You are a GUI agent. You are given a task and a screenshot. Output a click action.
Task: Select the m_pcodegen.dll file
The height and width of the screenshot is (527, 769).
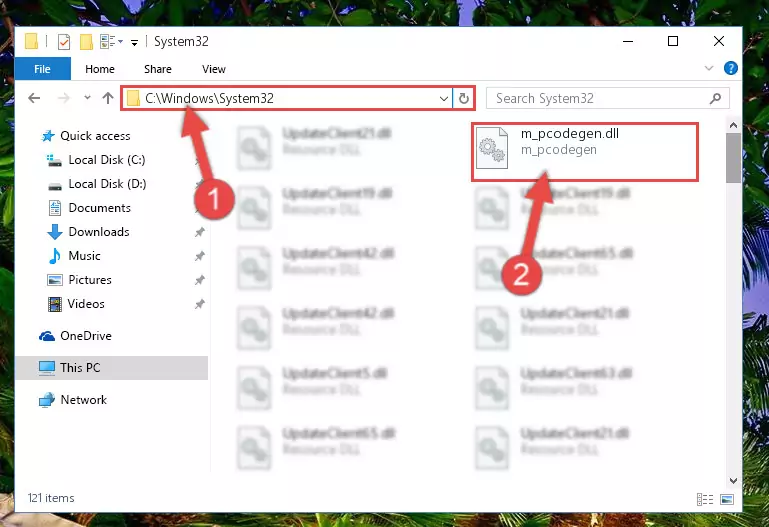click(x=585, y=152)
